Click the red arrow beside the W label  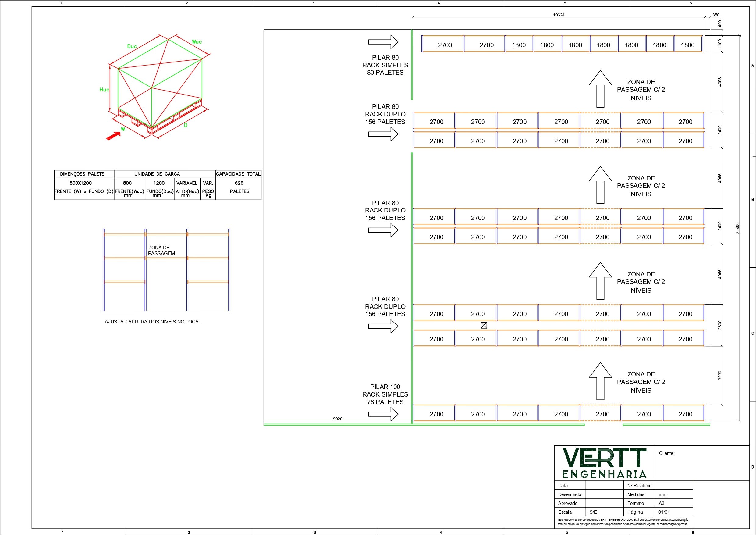click(113, 136)
